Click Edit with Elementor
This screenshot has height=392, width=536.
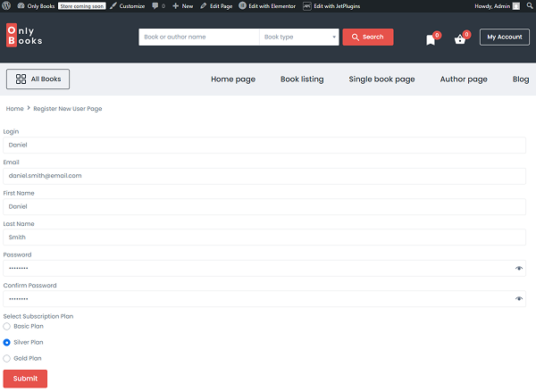pyautogui.click(x=267, y=6)
